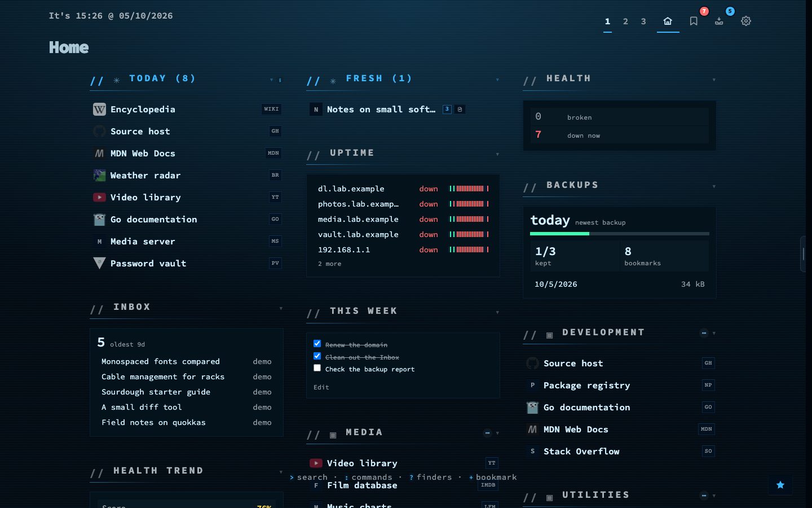Click the 8 bookmarks backup stat
The image size is (812, 508).
(664, 256)
